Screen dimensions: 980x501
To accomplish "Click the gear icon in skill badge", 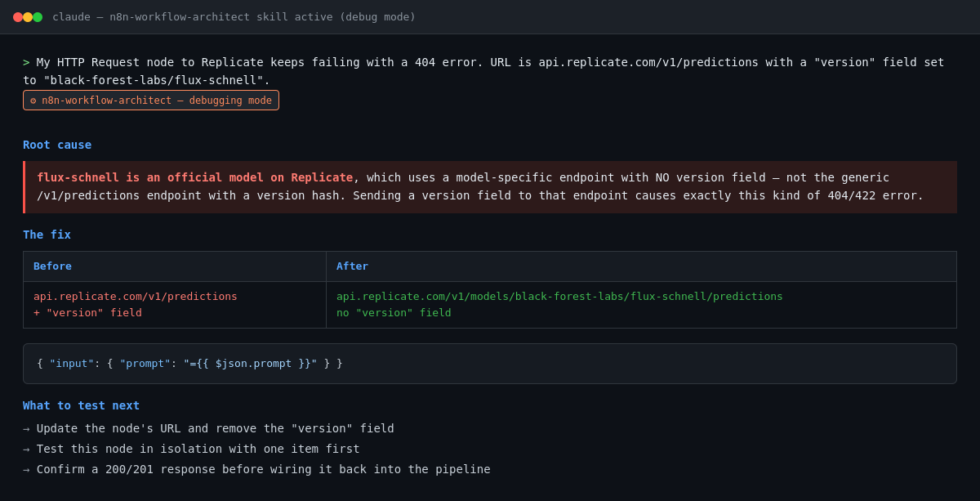I will click(33, 101).
